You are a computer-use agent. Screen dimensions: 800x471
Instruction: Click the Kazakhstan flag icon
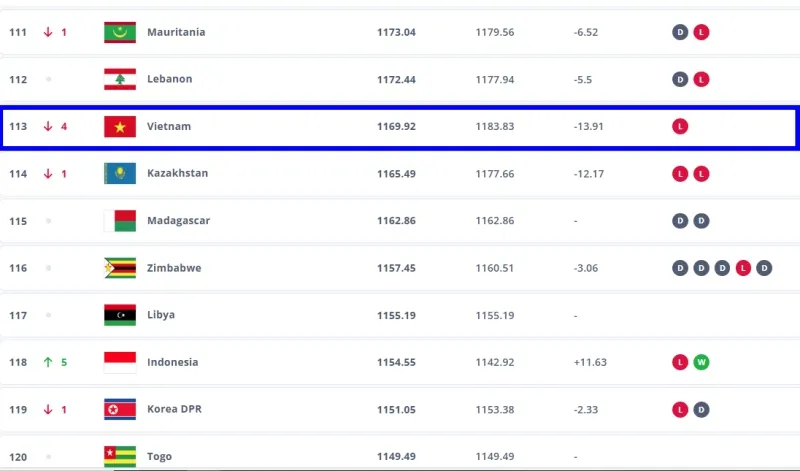coord(120,173)
